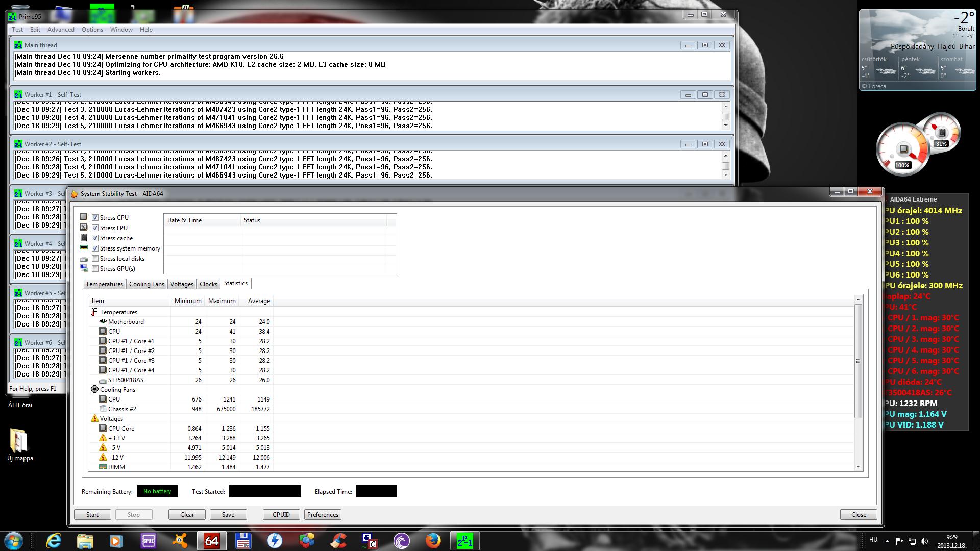Click the Close button in AIDA64
The height and width of the screenshot is (551, 980).
(859, 515)
